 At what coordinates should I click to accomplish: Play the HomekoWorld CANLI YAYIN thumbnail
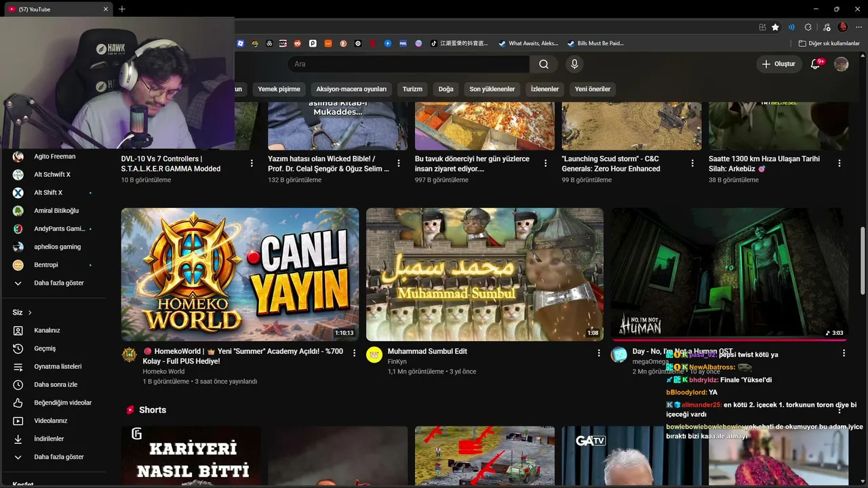pos(240,274)
